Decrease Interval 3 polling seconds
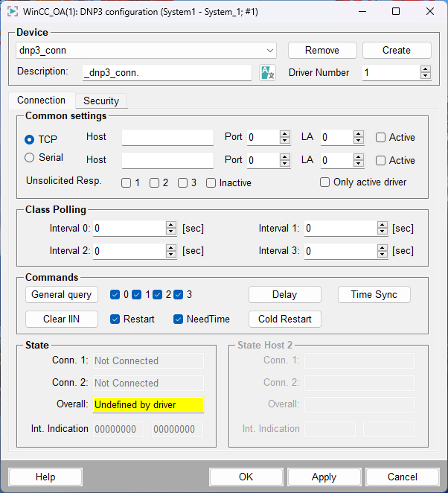The width and height of the screenshot is (448, 493). (x=382, y=255)
